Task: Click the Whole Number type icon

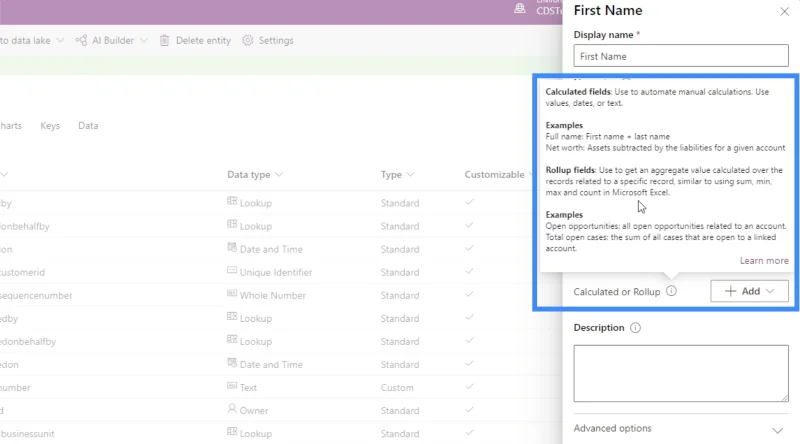Action: [x=232, y=293]
